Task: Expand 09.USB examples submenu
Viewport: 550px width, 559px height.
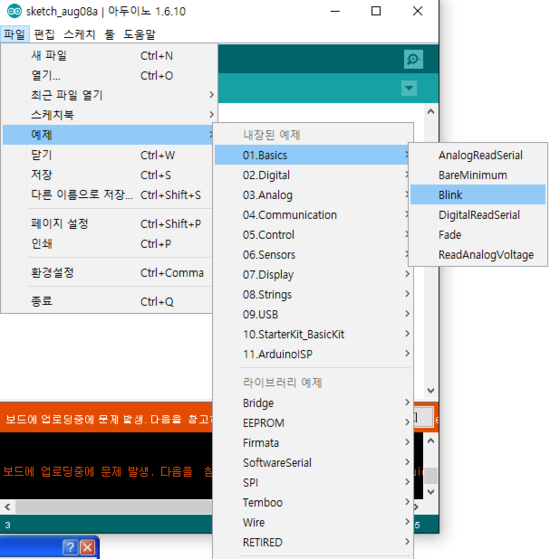Action: point(313,314)
